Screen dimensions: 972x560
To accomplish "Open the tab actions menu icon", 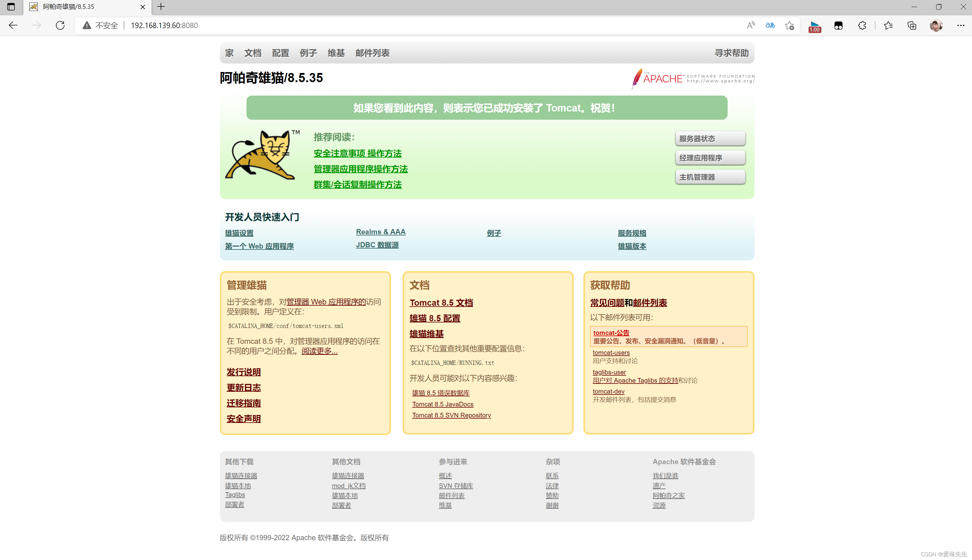I will (x=11, y=6).
